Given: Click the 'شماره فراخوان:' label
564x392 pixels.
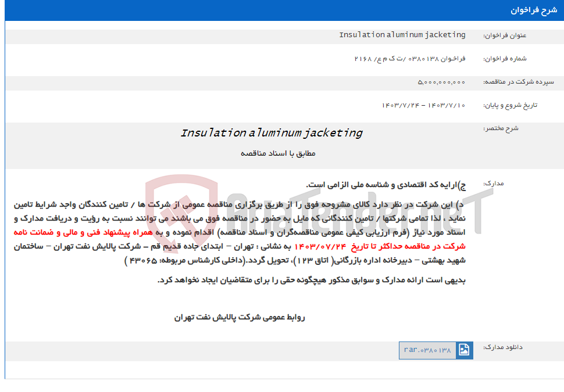Looking at the screenshot, I should [x=505, y=59].
